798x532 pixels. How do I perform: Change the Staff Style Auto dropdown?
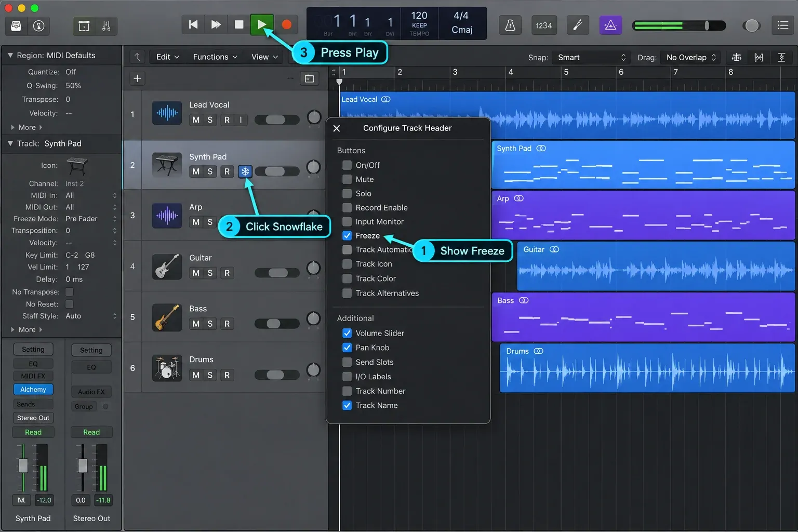point(91,316)
